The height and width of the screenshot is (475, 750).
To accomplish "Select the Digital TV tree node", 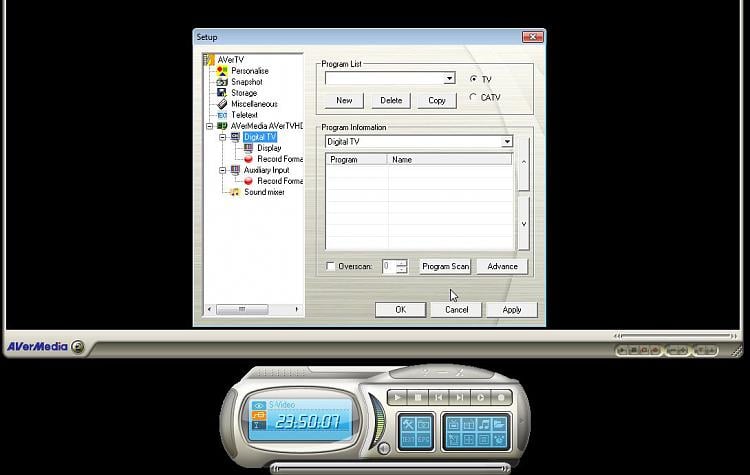I will tap(260, 137).
